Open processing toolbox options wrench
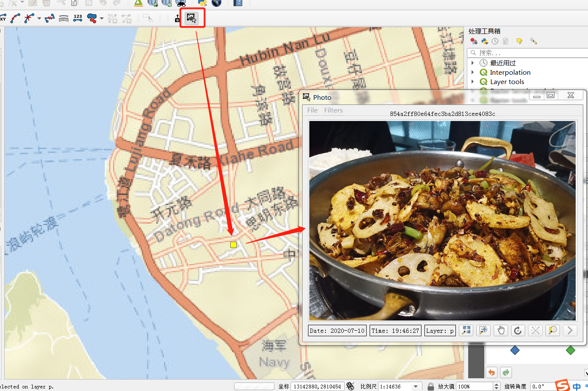Screen dimensions: 588x391 click(x=534, y=41)
